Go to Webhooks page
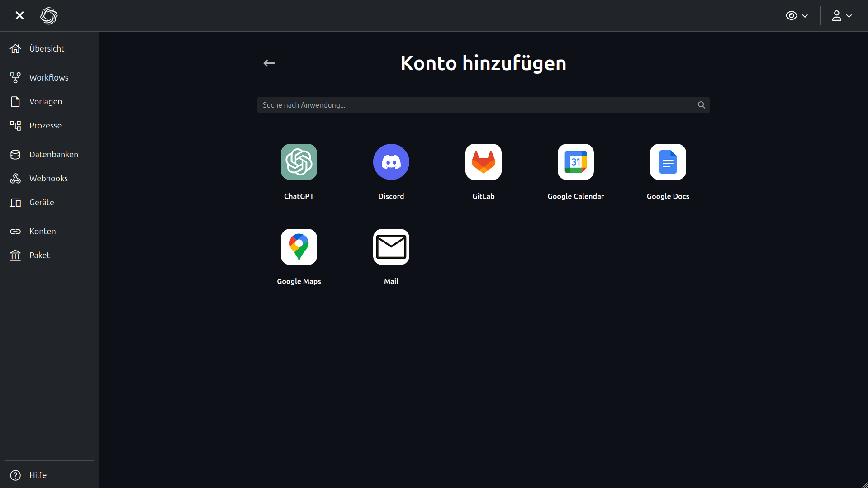The height and width of the screenshot is (488, 868). pyautogui.click(x=48, y=178)
